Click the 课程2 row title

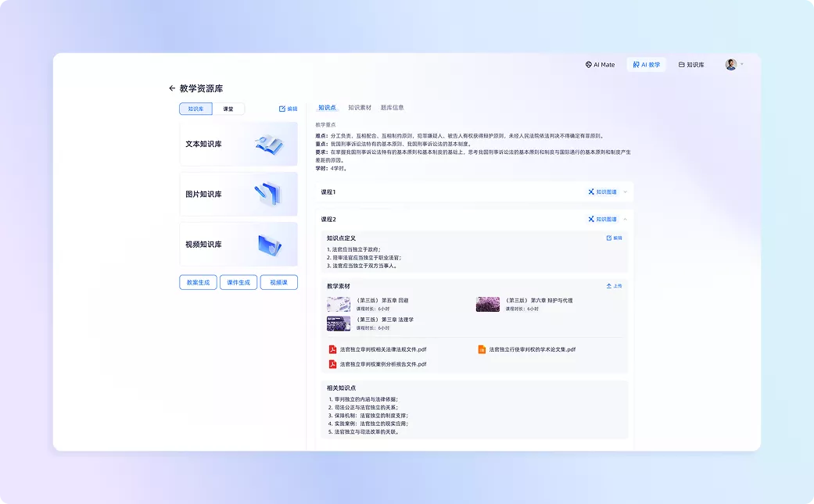point(328,220)
